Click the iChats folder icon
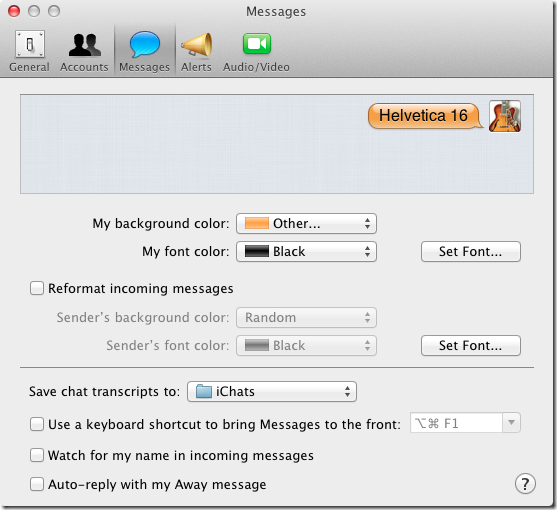 coord(204,391)
